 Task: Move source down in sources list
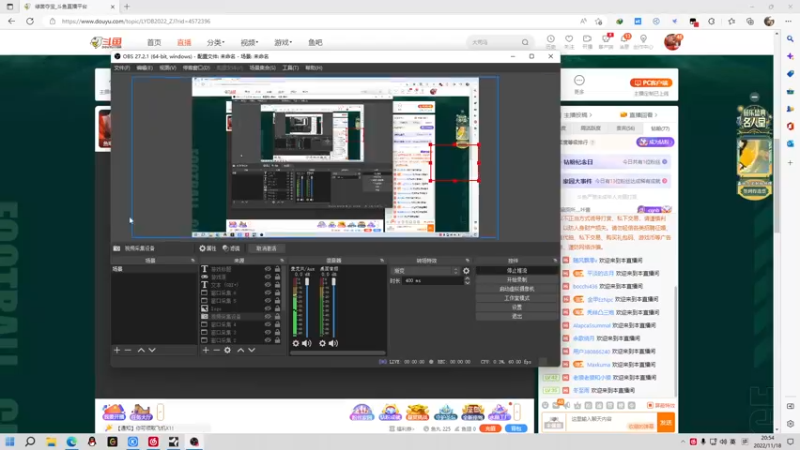(x=252, y=350)
